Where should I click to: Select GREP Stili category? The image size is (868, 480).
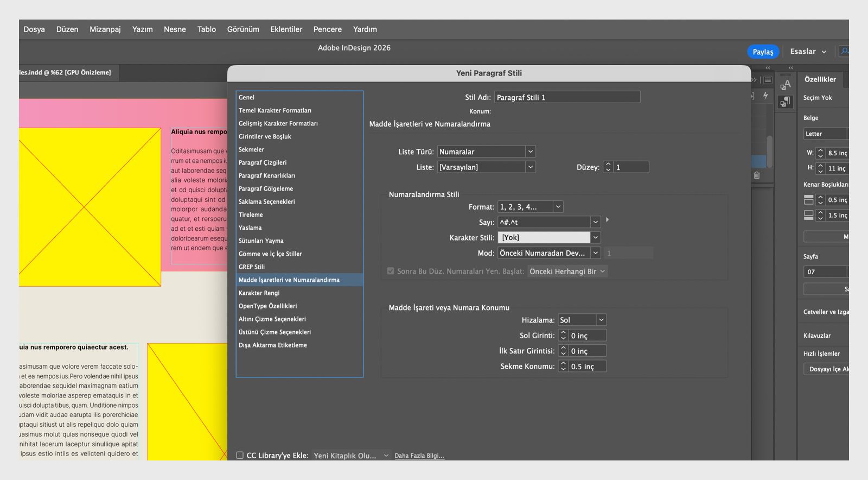(299, 267)
